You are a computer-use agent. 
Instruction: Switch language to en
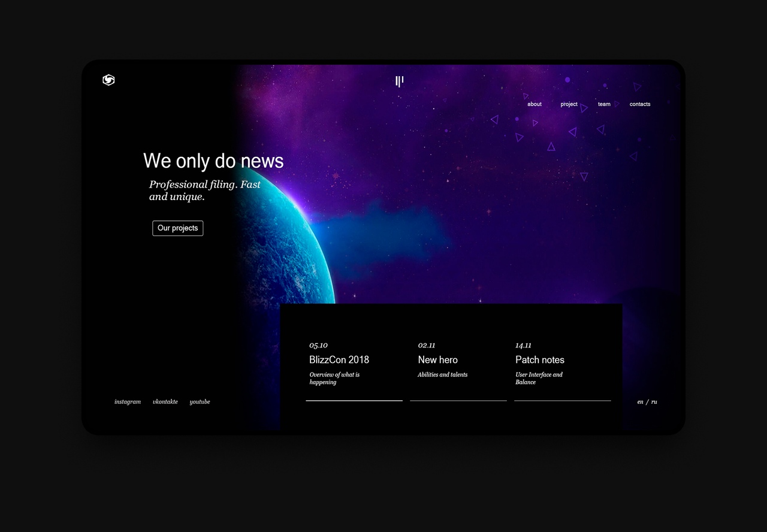click(641, 402)
